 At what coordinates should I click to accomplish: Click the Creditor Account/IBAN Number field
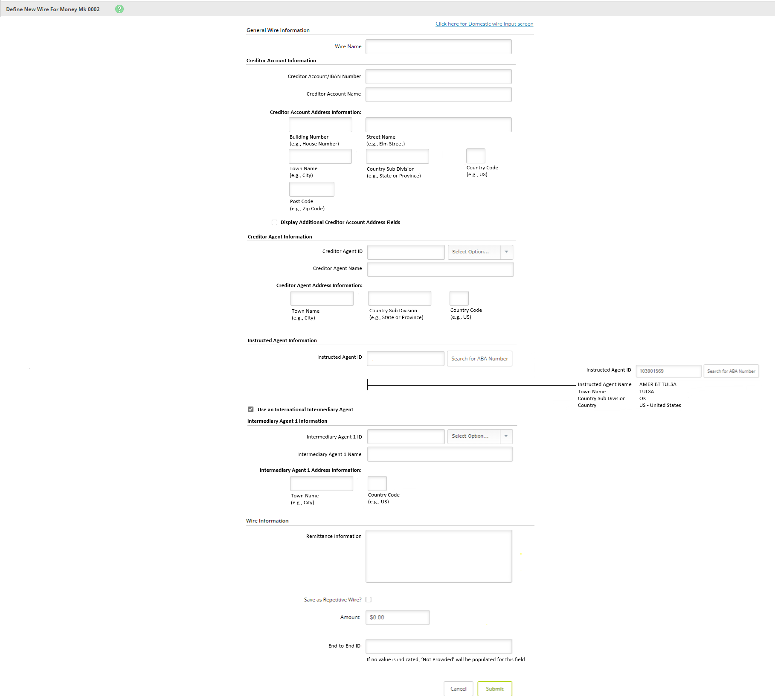coord(438,76)
